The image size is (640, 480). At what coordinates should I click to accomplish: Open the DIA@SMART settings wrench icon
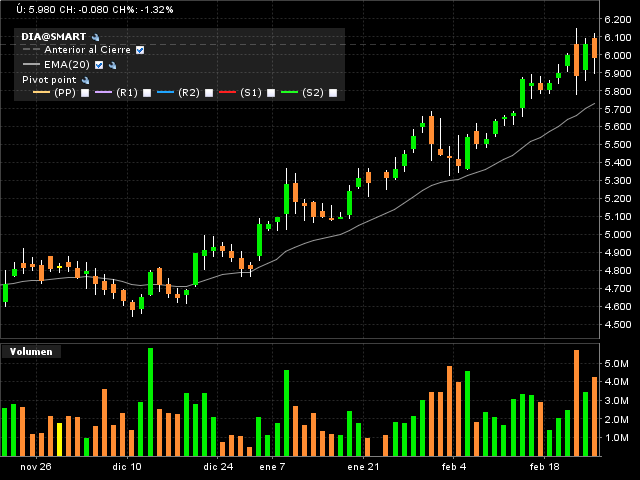96,37
